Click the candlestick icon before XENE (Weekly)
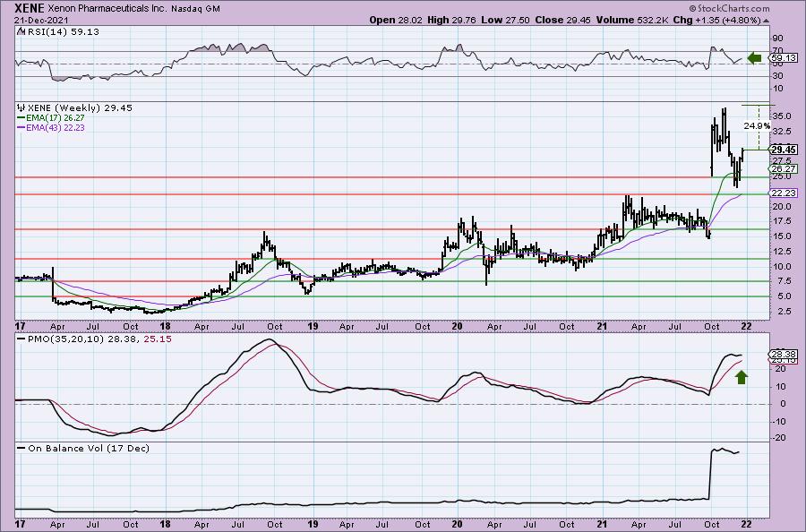 (x=21, y=108)
